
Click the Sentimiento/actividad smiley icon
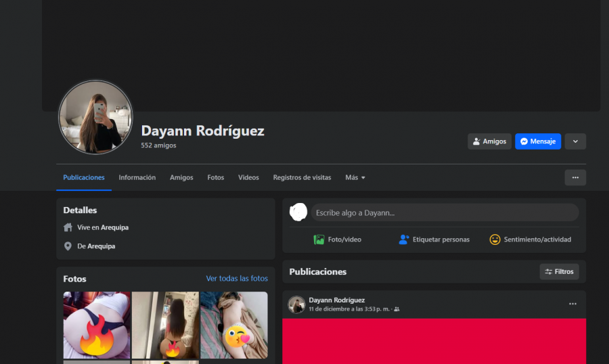(x=495, y=240)
